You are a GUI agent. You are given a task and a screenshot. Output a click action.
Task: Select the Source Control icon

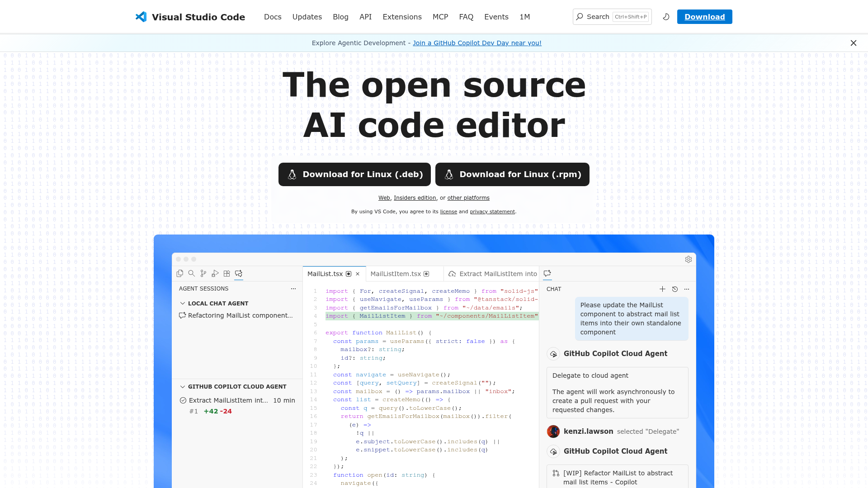click(x=203, y=273)
